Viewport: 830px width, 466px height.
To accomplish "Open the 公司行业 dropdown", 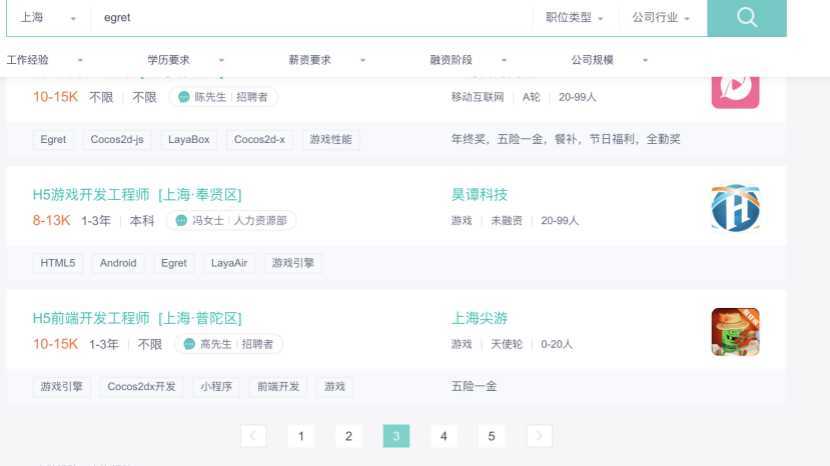I will point(661,17).
